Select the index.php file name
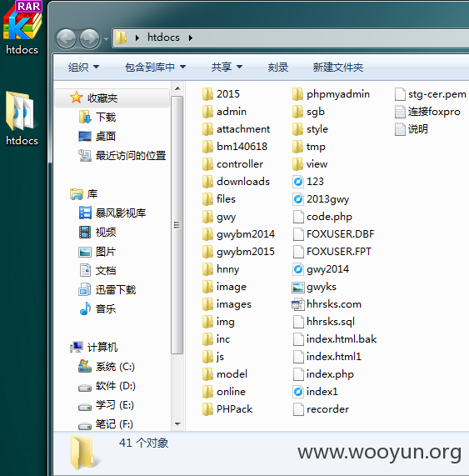 pos(330,374)
